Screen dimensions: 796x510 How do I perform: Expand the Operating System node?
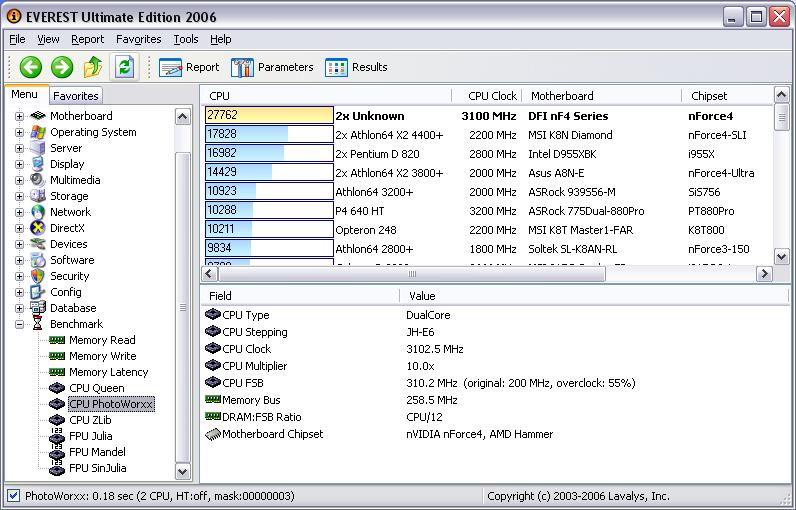coord(19,132)
